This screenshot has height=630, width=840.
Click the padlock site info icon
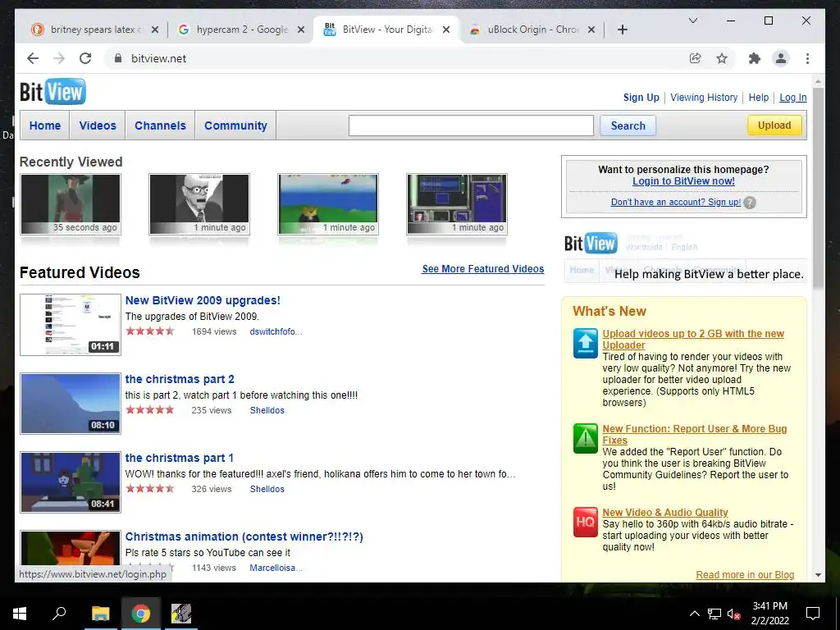118,58
